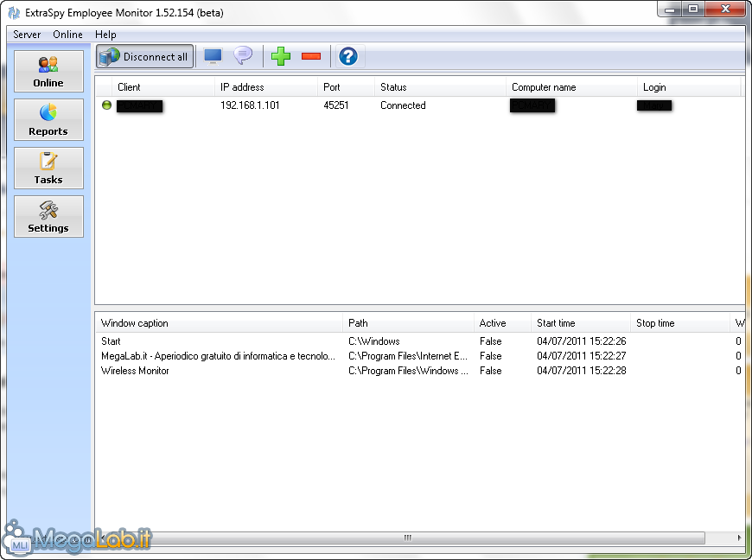
Task: Select the Wireless Monitor row
Action: pyautogui.click(x=135, y=371)
